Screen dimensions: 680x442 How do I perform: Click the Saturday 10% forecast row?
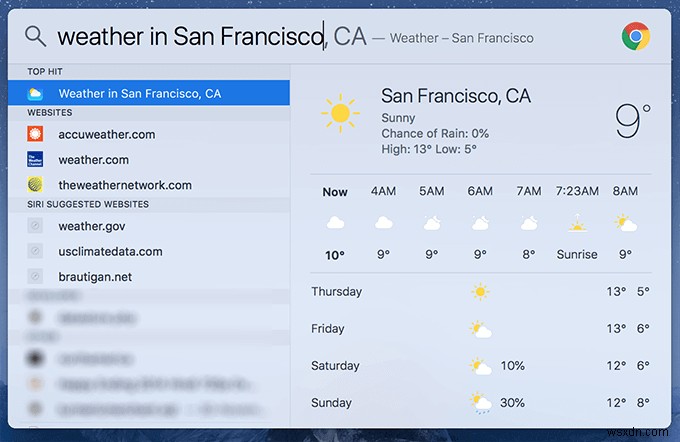click(481, 366)
